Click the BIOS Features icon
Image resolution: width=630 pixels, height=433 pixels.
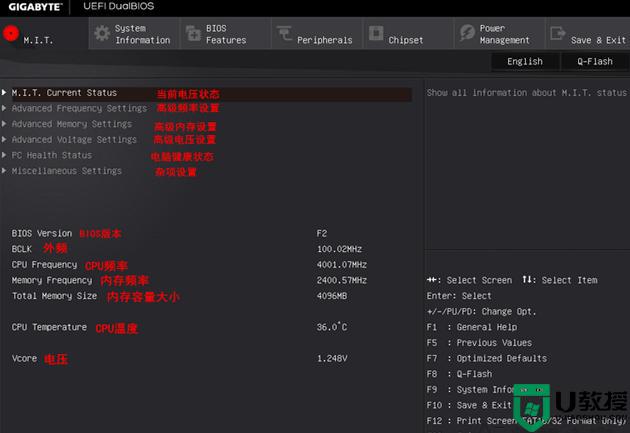[x=193, y=33]
